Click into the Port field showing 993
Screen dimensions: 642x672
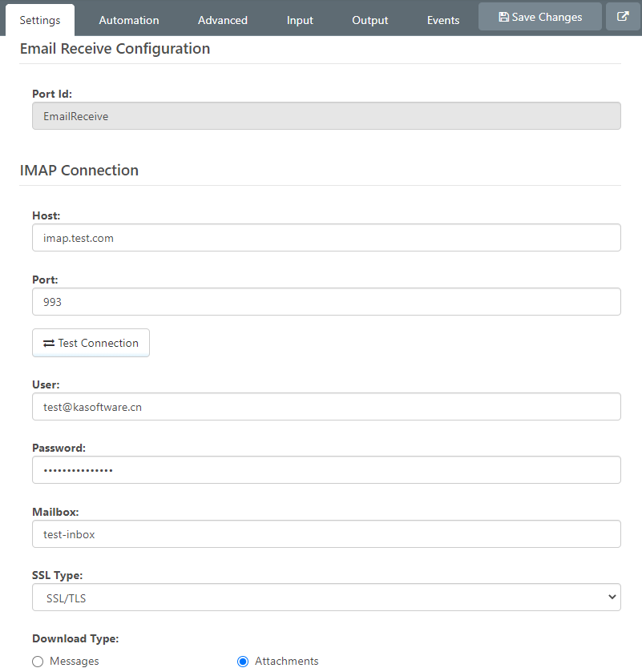pos(326,302)
